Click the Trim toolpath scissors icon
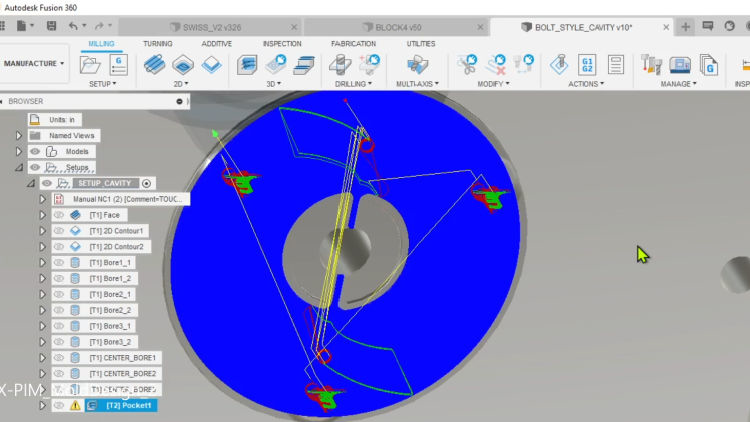 (468, 65)
